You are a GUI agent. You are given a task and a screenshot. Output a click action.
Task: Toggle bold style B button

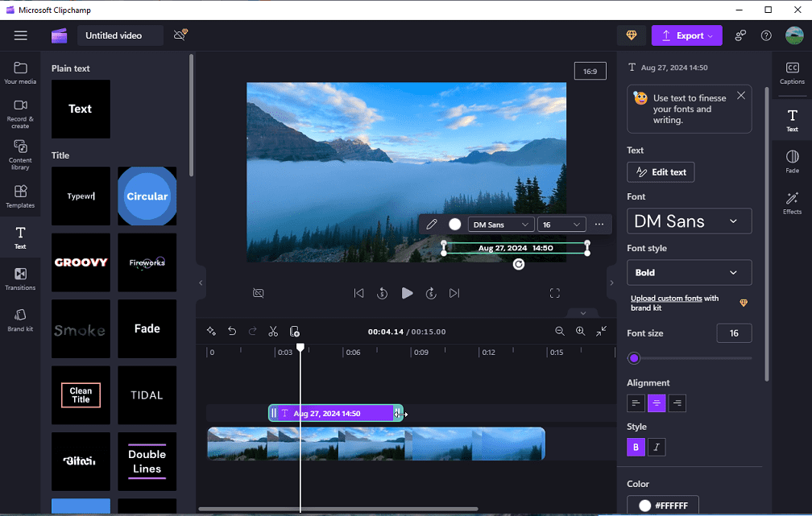click(x=636, y=447)
